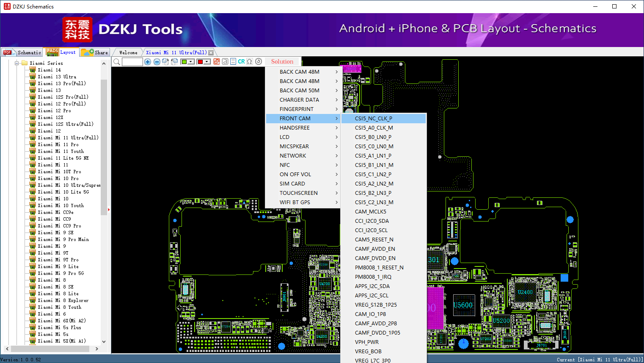Click the zoom in plus icon

pyautogui.click(x=148, y=62)
